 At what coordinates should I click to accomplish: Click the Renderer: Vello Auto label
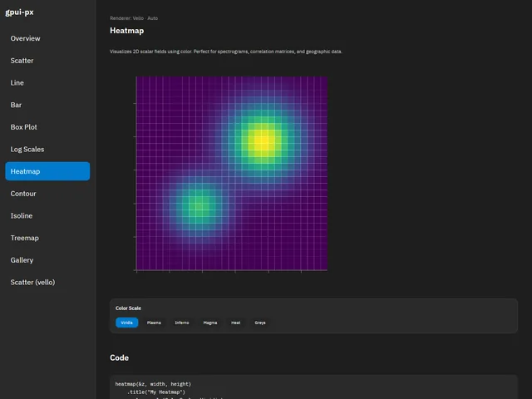click(134, 18)
